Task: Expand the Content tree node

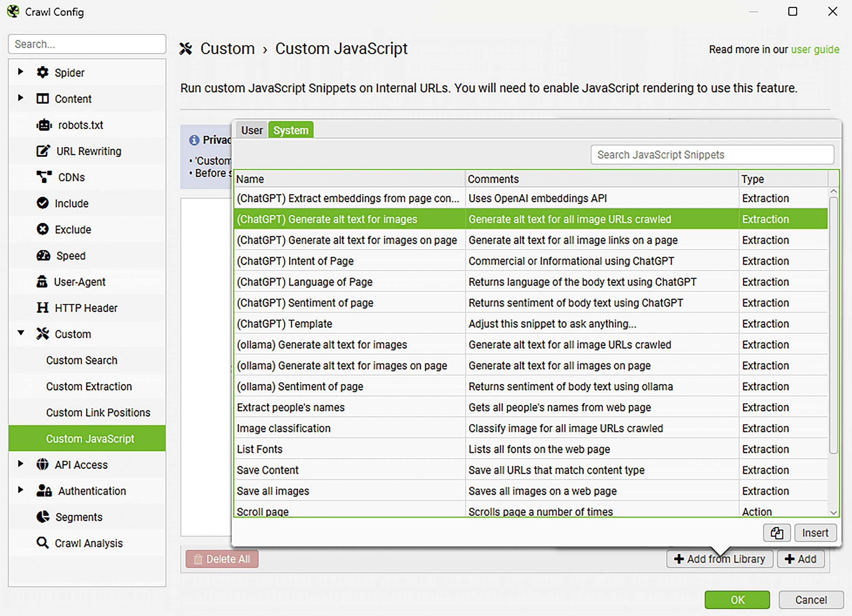Action: [21, 98]
